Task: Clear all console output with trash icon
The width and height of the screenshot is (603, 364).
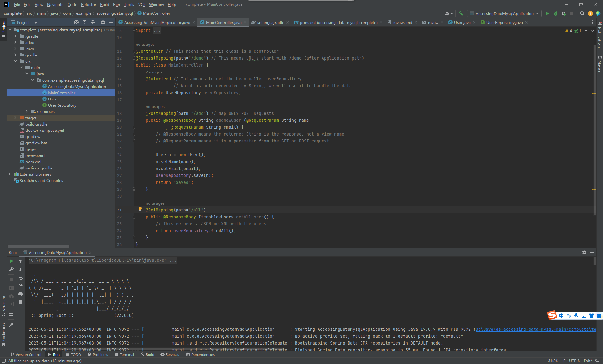Action: click(x=20, y=302)
